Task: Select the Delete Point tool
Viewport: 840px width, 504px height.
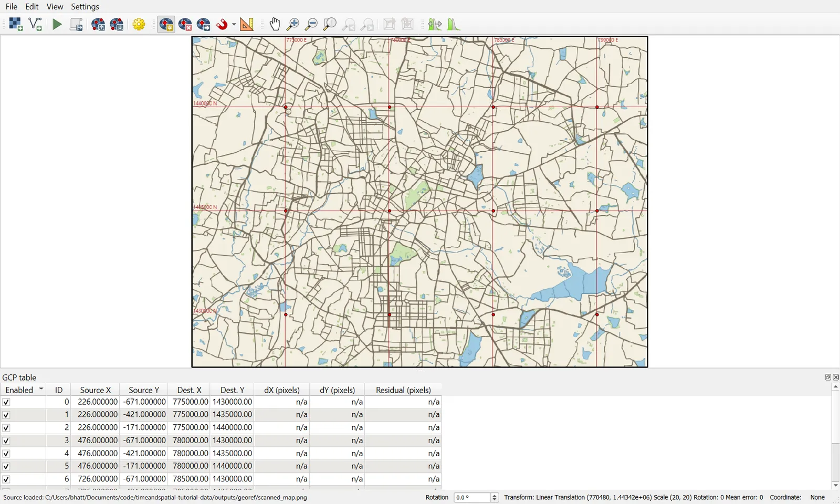Action: click(185, 24)
